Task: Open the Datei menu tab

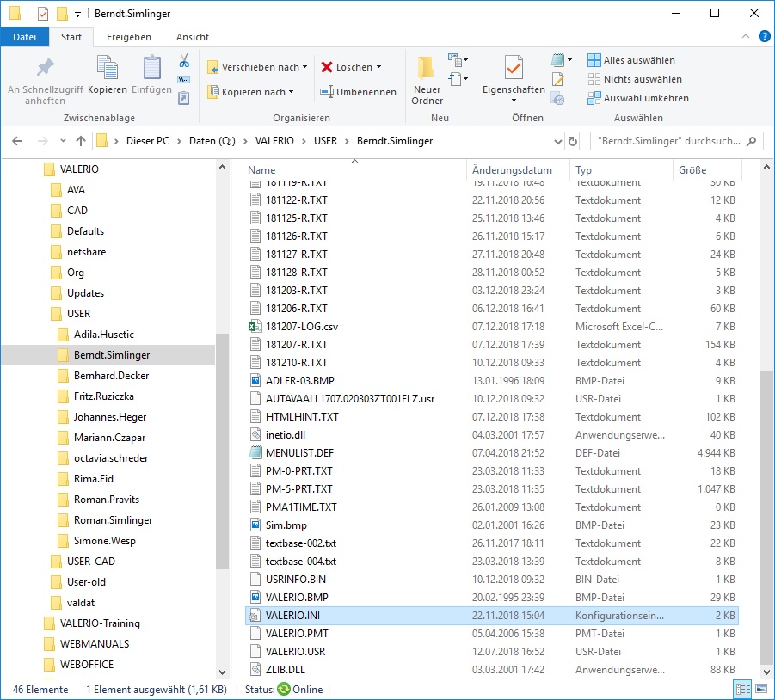Action: 25,37
